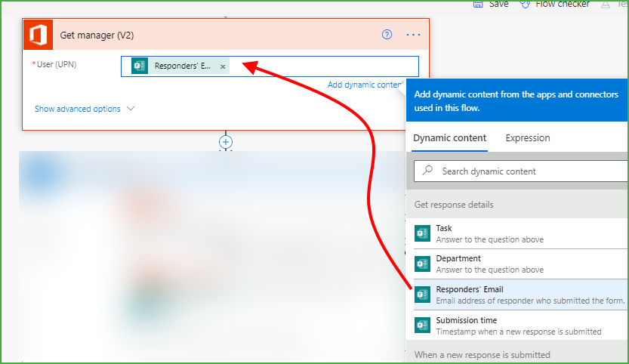Click When a new response is submitted header
The image size is (629, 364).
pyautogui.click(x=517, y=353)
